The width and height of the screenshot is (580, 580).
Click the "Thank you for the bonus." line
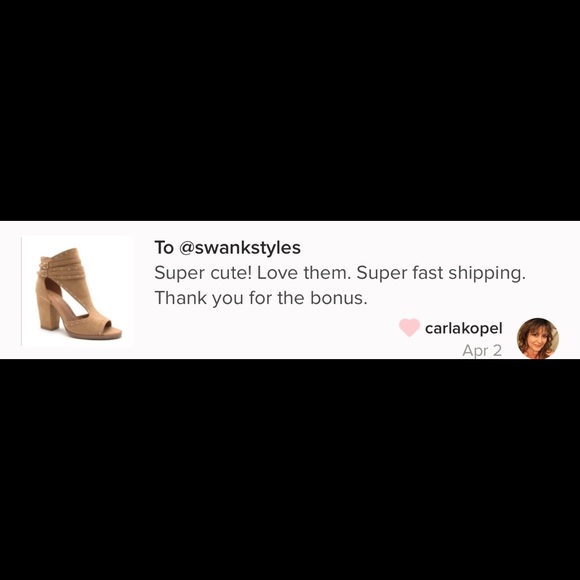point(261,298)
